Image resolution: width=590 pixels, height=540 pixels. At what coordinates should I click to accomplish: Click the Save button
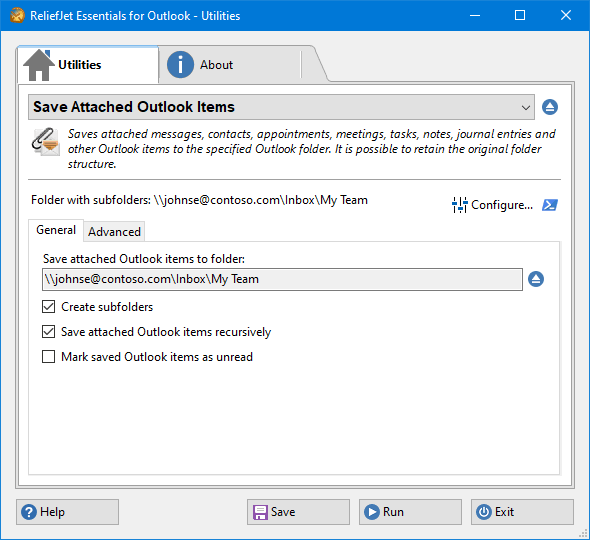tap(298, 512)
